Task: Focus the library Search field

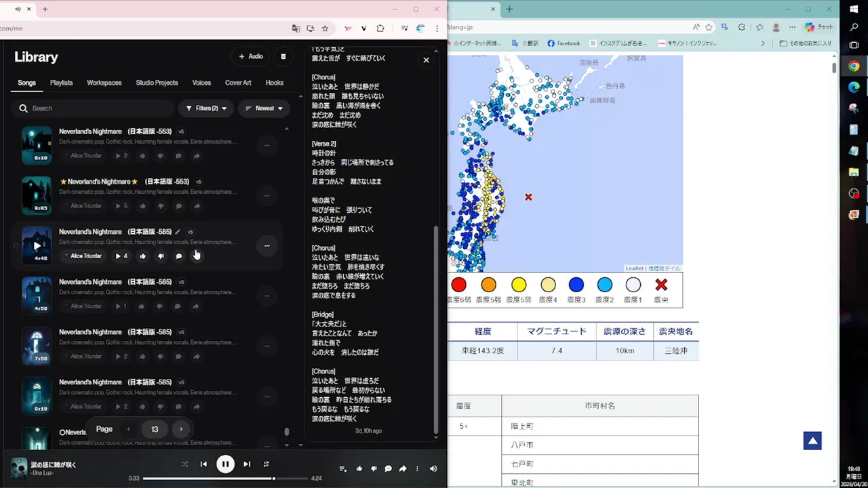Action: pos(93,108)
